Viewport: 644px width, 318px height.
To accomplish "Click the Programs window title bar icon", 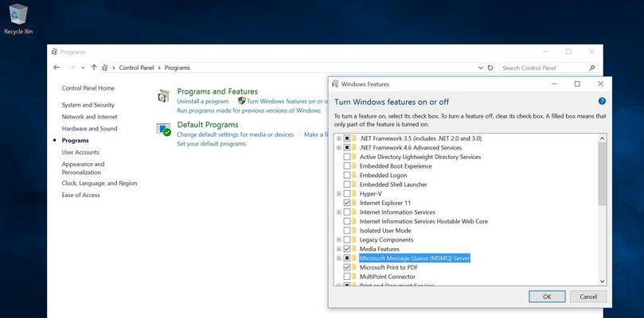I will [55, 52].
